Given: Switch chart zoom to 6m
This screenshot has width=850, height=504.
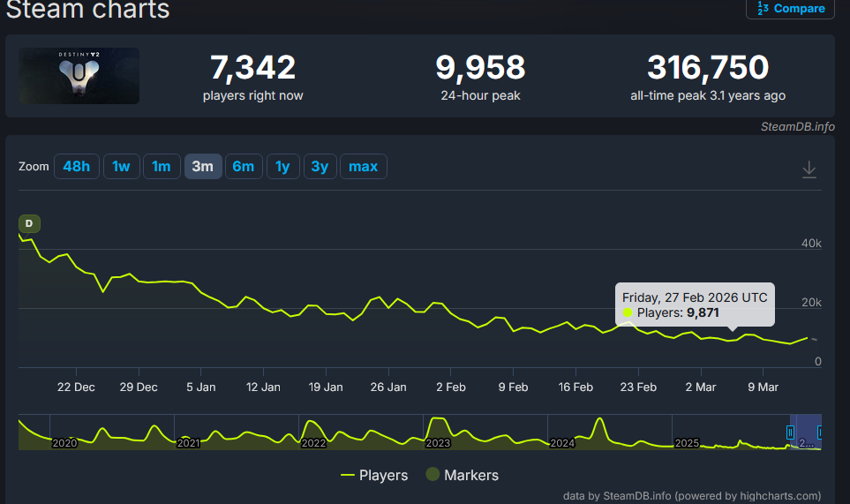Looking at the screenshot, I should coord(244,166).
